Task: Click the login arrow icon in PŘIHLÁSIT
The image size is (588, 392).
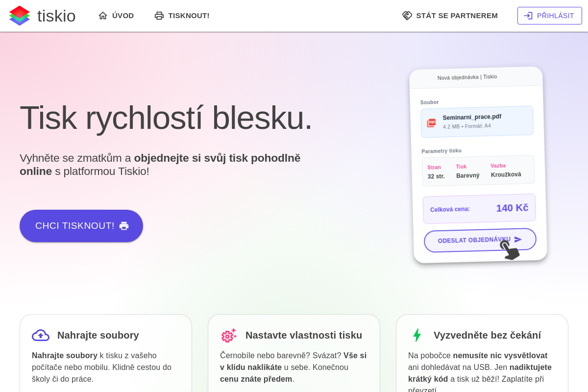Action: click(x=528, y=16)
